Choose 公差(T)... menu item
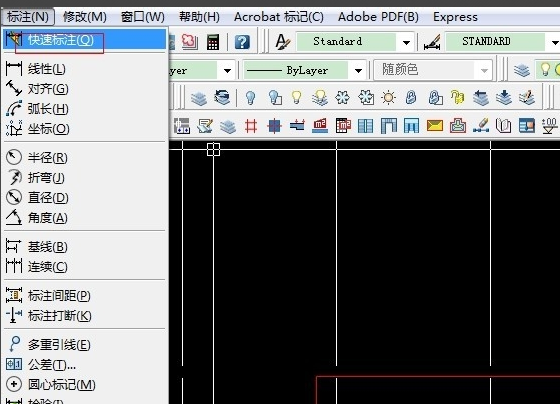The image size is (560, 404). pyautogui.click(x=85, y=364)
